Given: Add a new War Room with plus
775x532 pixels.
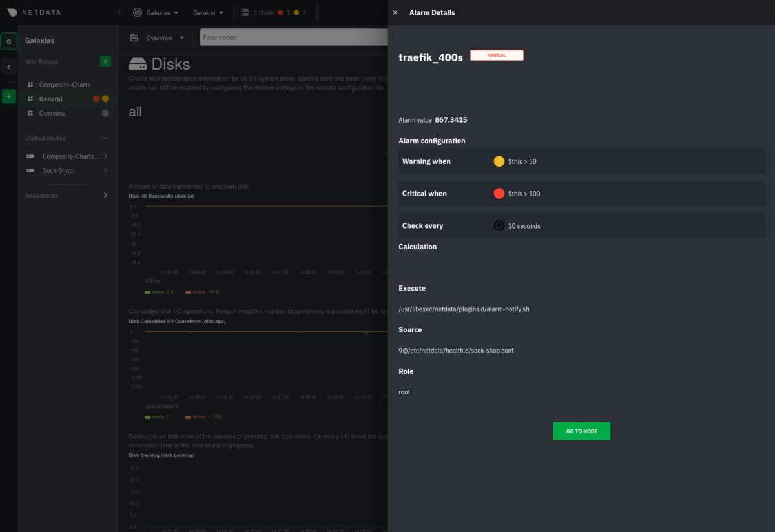Looking at the screenshot, I should point(105,61).
